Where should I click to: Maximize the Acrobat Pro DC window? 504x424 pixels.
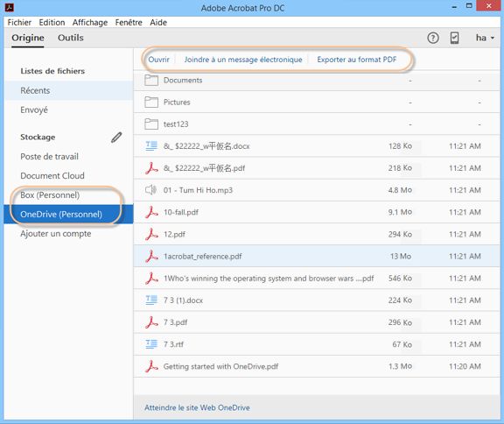click(469, 6)
